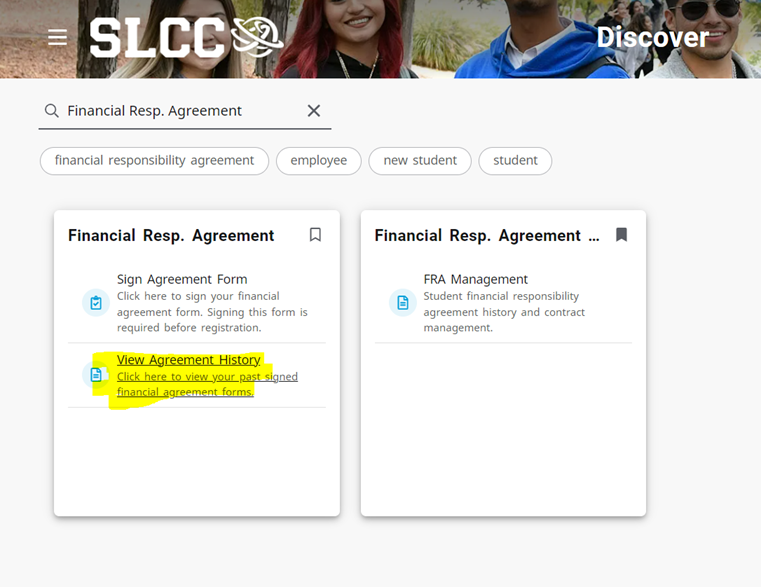761x587 pixels.
Task: Click the FRA Management document icon
Action: 402,303
